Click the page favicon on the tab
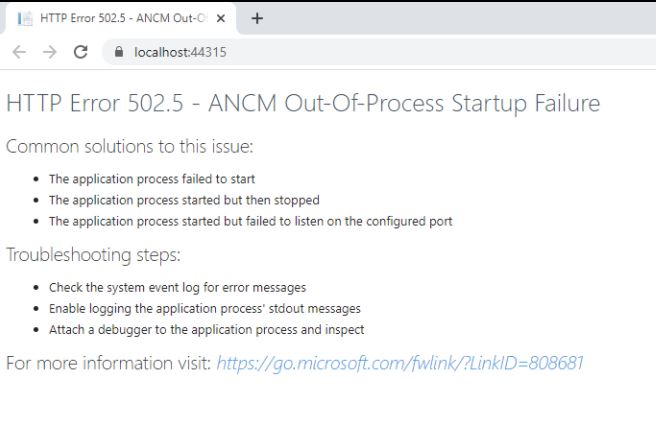656x432 pixels. [25, 18]
